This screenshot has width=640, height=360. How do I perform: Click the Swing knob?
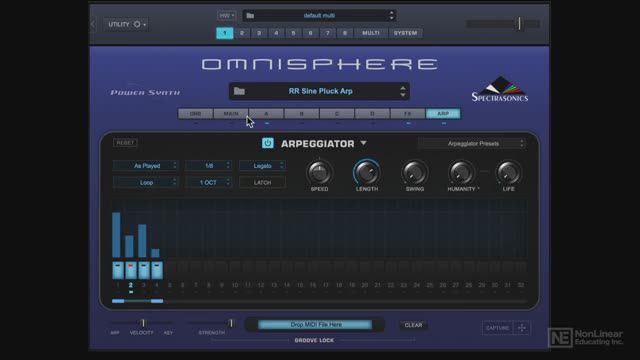pyautogui.click(x=414, y=172)
